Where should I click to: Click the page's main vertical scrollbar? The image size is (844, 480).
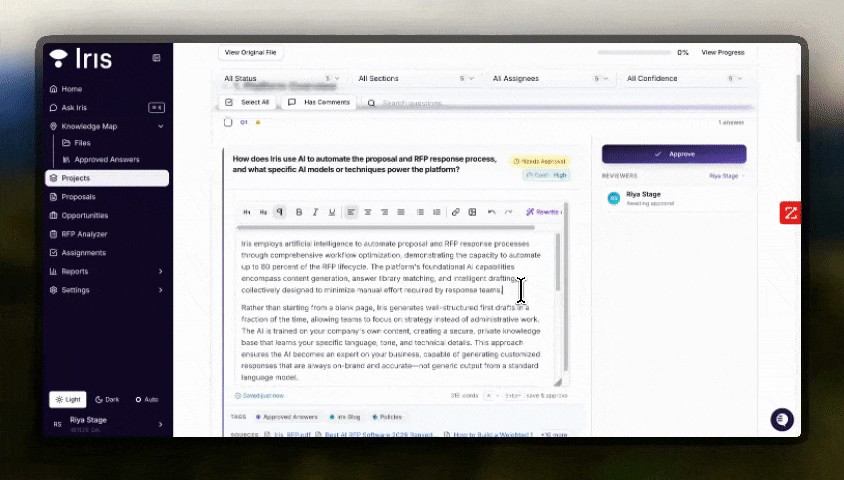point(798,108)
